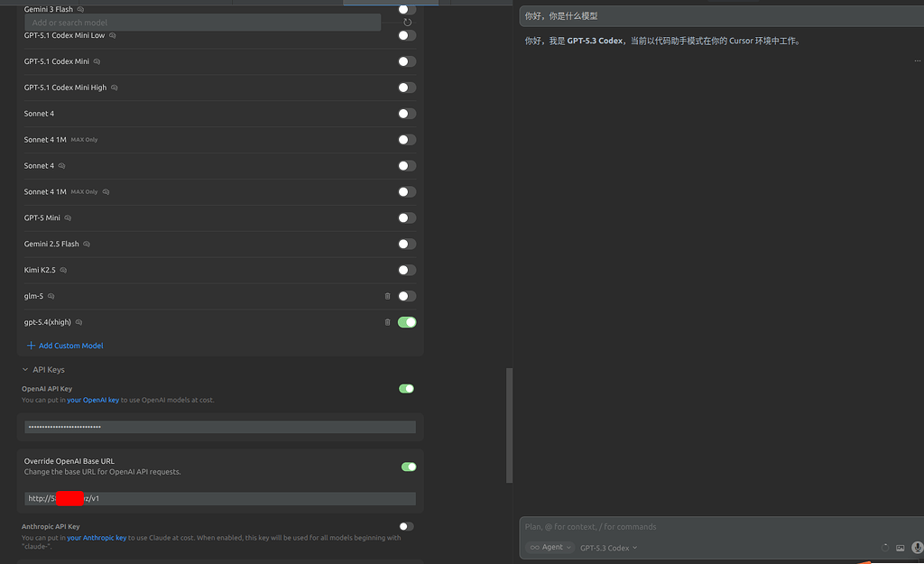Open the 'your Anthropic key' link
Image resolution: width=924 pixels, height=564 pixels.
(97, 538)
